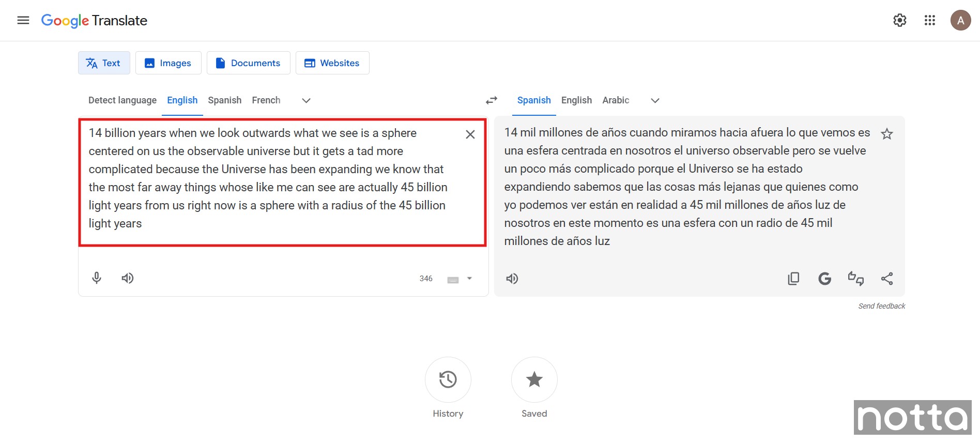Expand more source languages chevron
Screen dimensions: 980x443
click(306, 100)
